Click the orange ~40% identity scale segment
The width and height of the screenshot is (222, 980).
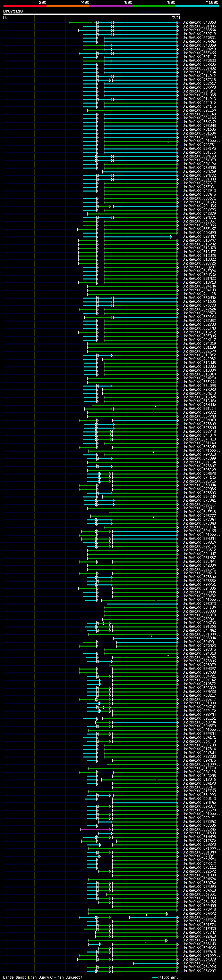coord(68,6)
